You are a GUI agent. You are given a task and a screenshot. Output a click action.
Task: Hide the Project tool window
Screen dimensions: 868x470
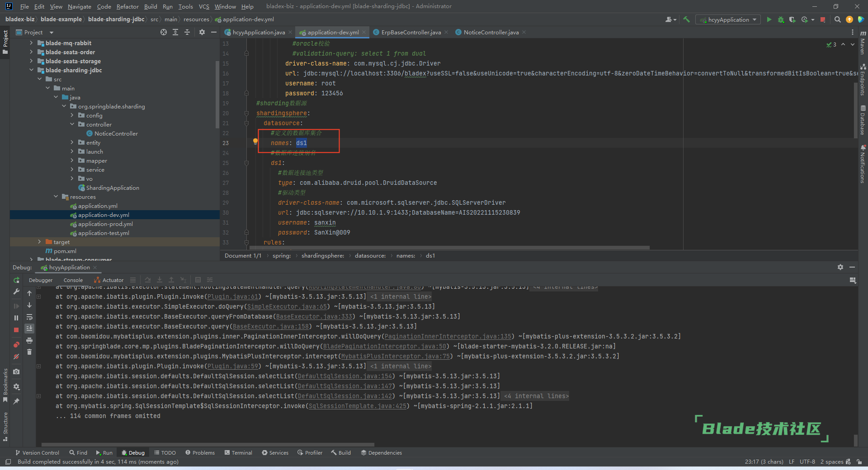[x=214, y=32]
